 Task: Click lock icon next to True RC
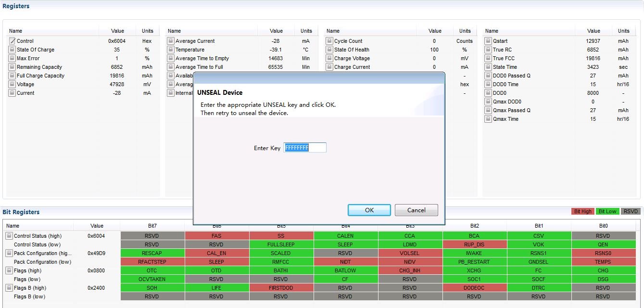pyautogui.click(x=488, y=50)
